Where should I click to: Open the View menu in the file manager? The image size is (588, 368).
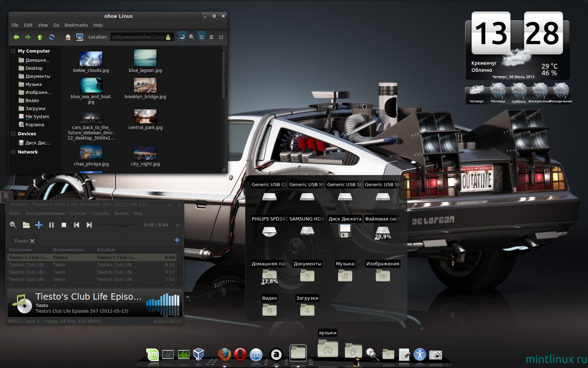(x=43, y=25)
